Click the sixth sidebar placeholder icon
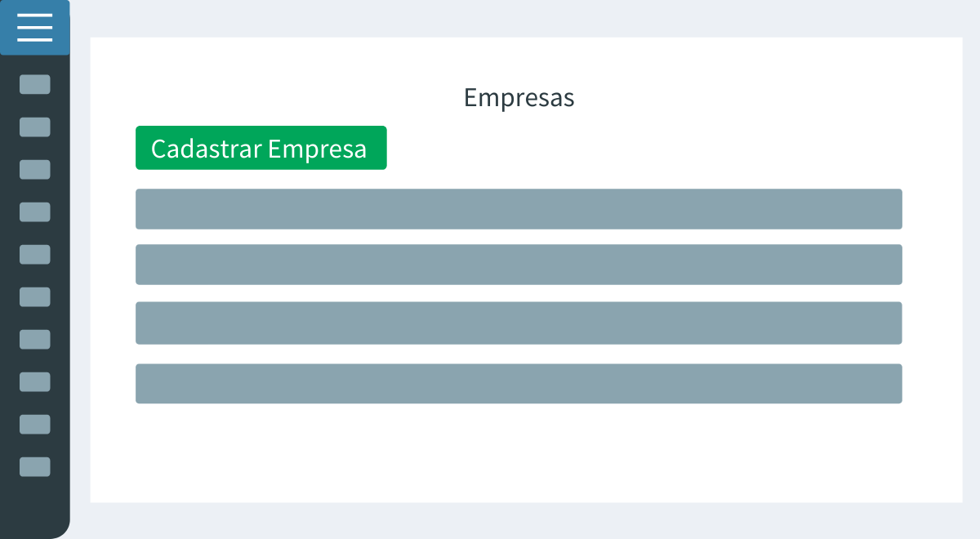 tap(35, 297)
